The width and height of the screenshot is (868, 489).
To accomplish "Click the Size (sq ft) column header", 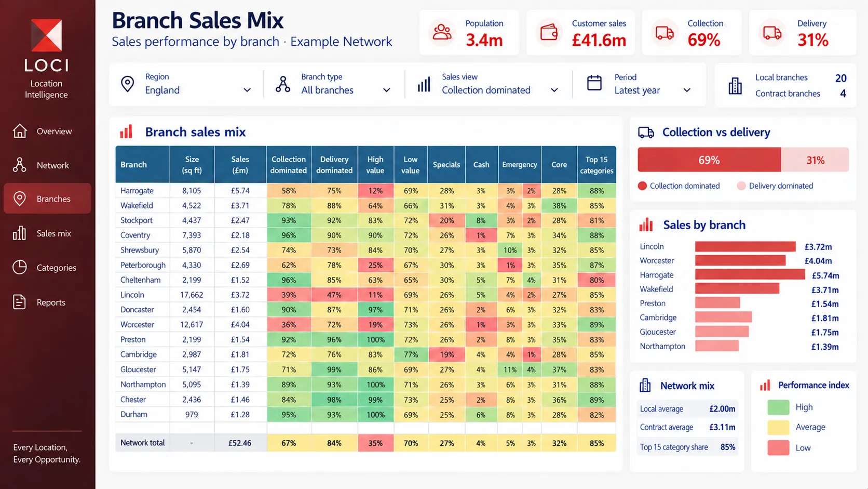I will (x=192, y=165).
